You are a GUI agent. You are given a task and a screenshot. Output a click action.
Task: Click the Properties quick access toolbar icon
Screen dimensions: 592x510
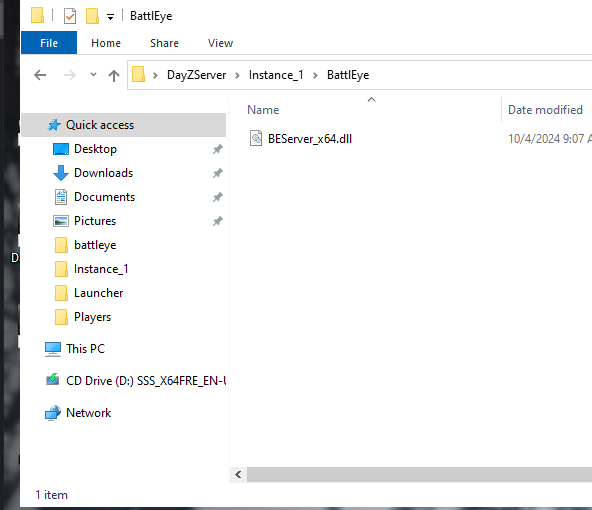coord(70,16)
